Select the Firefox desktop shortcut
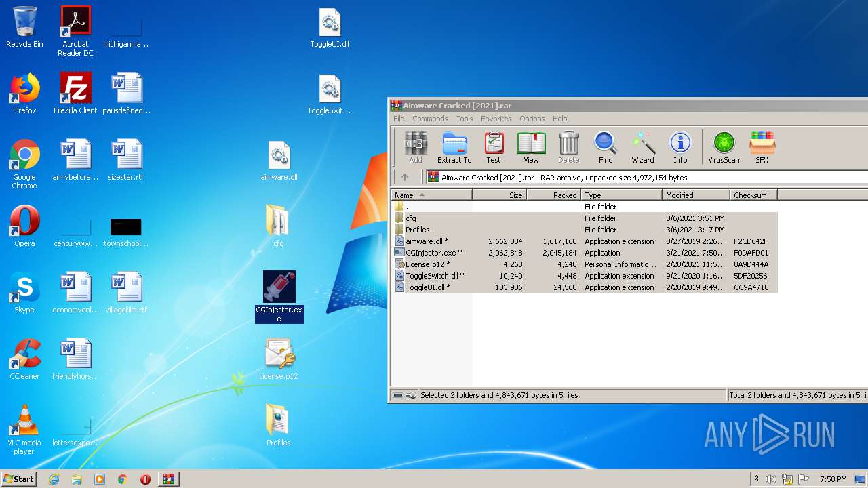Image resolution: width=868 pixels, height=488 pixels. point(24,94)
